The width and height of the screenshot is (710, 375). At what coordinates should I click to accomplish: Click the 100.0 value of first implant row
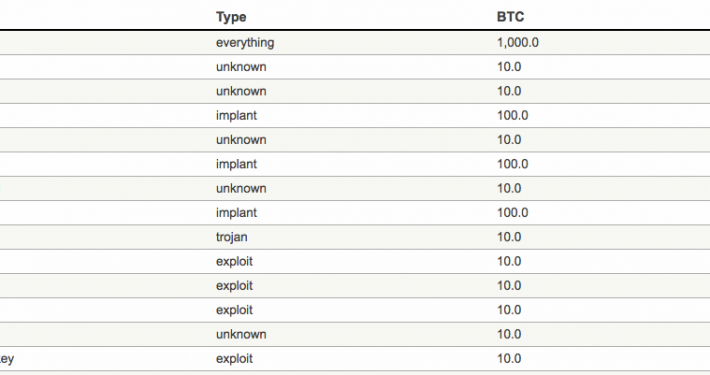513,115
